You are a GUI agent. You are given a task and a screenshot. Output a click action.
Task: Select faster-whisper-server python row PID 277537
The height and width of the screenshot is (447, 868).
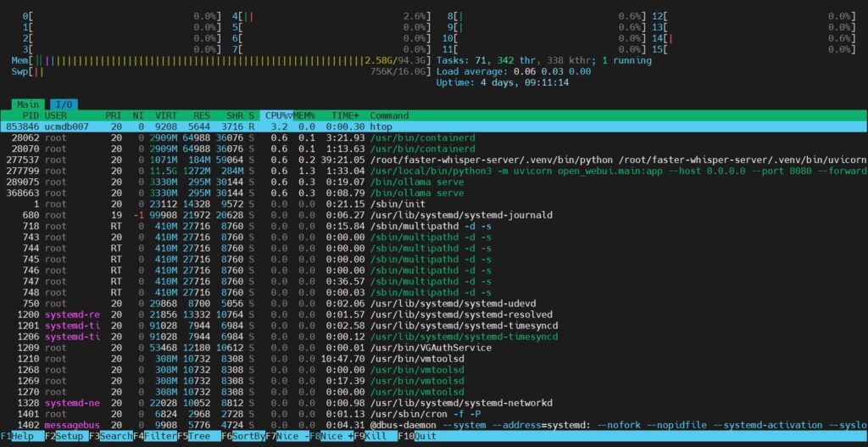click(x=434, y=160)
